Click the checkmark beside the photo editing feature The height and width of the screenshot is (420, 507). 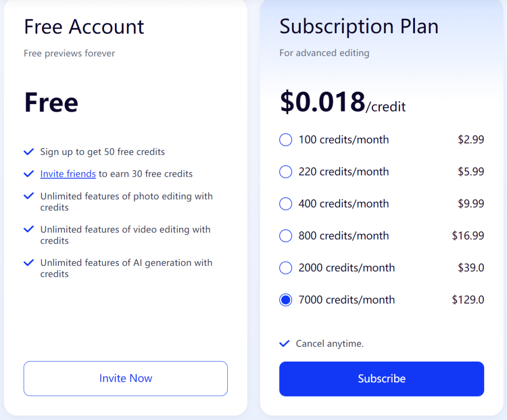[x=29, y=196]
